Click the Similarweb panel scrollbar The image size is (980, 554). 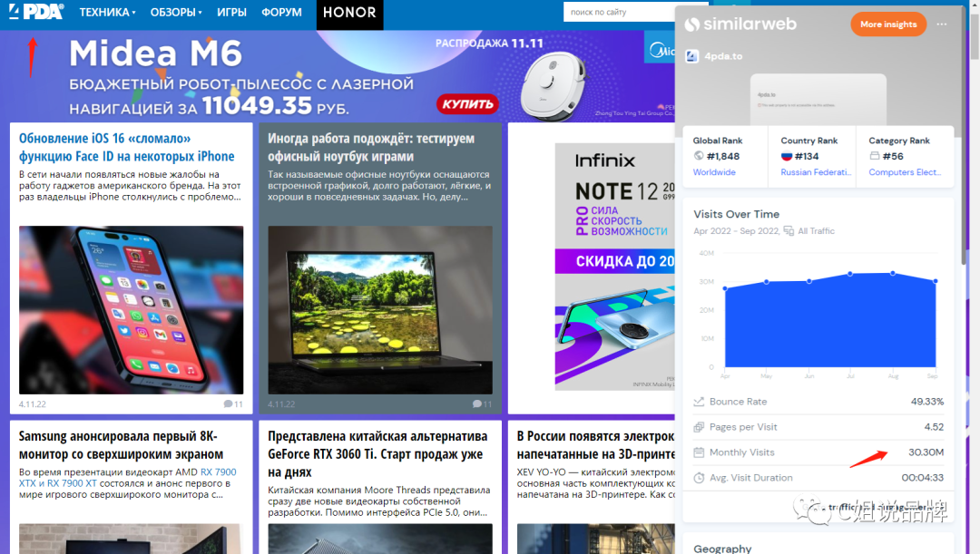pos(963,134)
